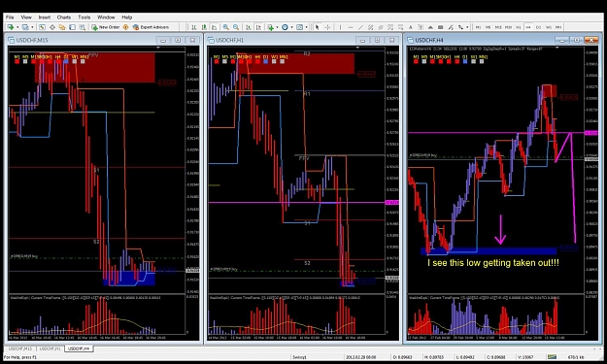Image resolution: width=607 pixels, height=364 pixels.
Task: Select the Horizontal Line drawing tool
Action: pos(351,27)
